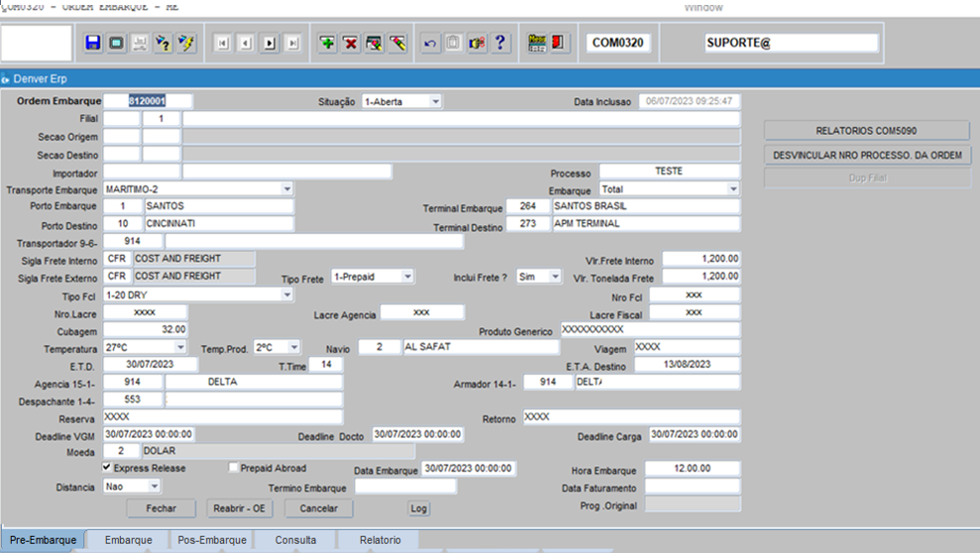Click the screen/monitor toolbar icon
Viewport: 980px width, 553px height.
coord(116,44)
